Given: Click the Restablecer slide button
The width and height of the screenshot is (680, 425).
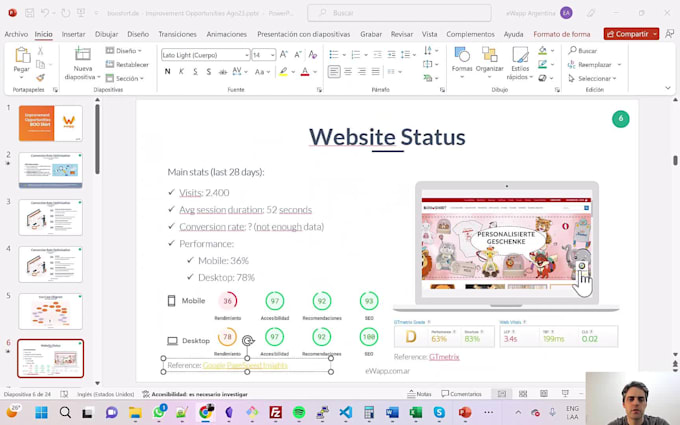Looking at the screenshot, I should pyautogui.click(x=127, y=65).
